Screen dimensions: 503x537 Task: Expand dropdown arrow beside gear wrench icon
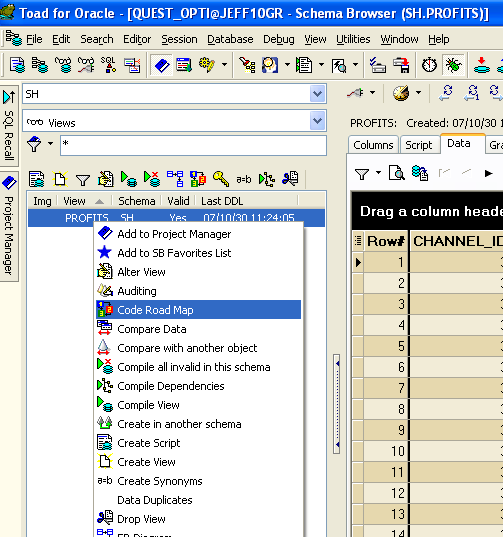(224, 64)
